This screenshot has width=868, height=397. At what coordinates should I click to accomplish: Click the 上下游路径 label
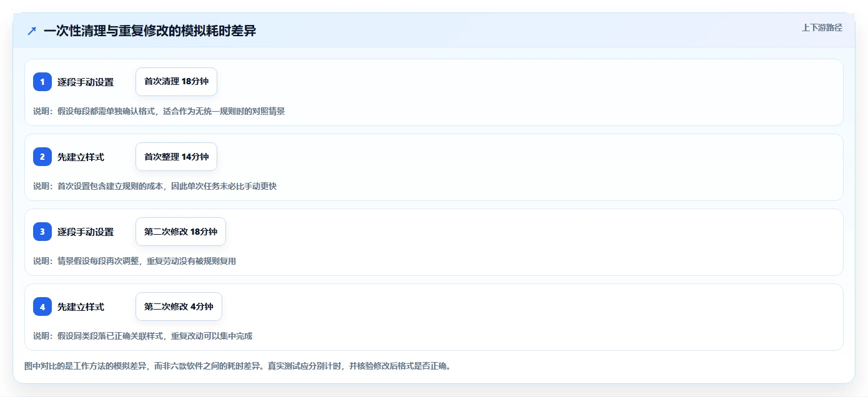(x=822, y=27)
